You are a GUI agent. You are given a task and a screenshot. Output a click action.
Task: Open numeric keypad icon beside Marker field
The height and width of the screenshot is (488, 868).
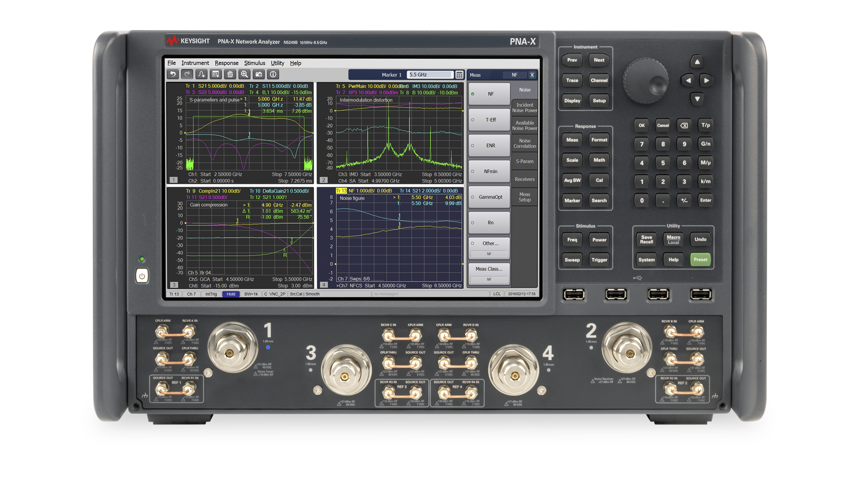459,75
